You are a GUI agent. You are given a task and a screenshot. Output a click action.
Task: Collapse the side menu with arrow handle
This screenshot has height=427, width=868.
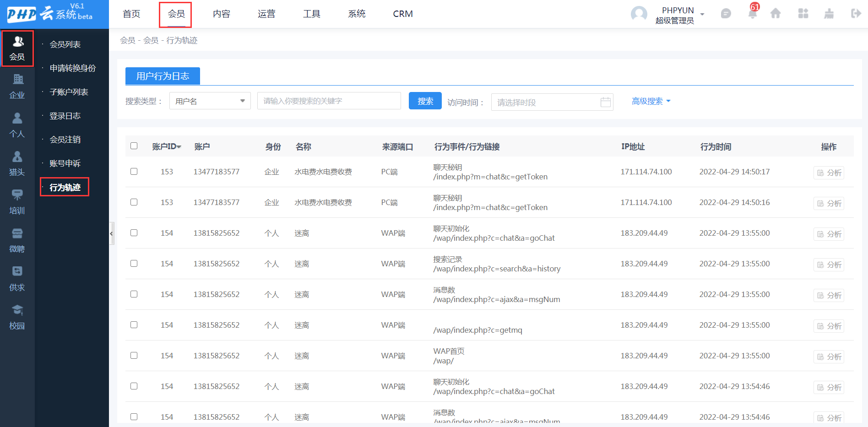coord(111,234)
